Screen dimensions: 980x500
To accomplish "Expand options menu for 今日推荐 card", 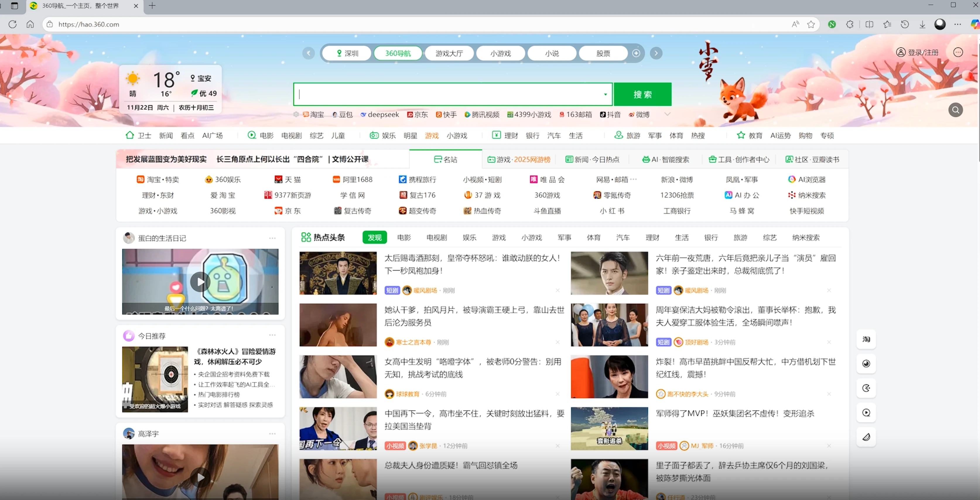I will point(272,335).
